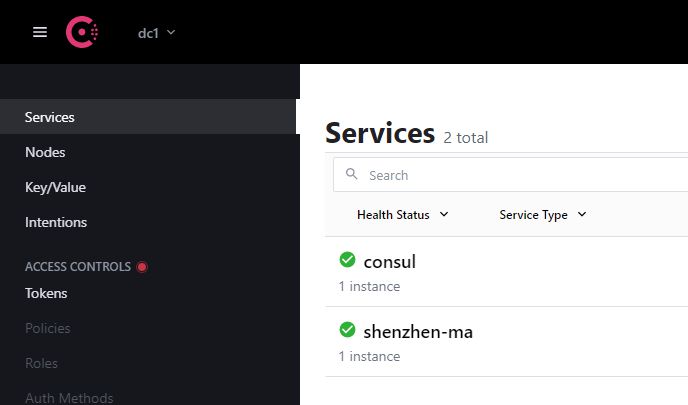
Task: Open the consul service link
Action: 390,262
